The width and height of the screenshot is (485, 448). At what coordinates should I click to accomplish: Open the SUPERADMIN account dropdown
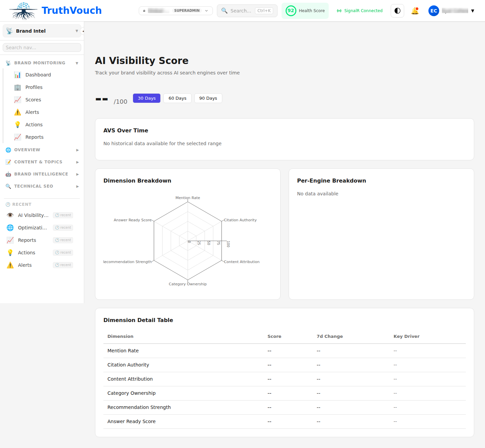(x=175, y=10)
